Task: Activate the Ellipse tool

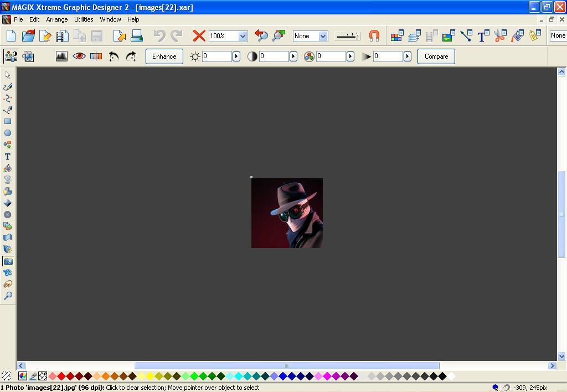Action: click(x=8, y=133)
